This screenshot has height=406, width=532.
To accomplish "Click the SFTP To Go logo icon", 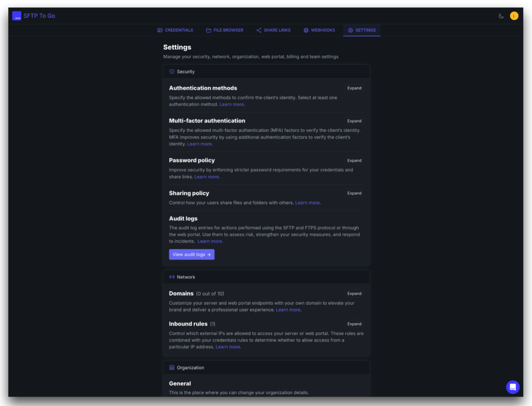I will tap(17, 16).
